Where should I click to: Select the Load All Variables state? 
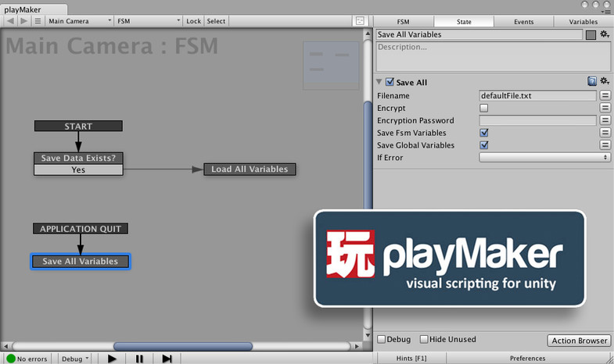tap(250, 170)
